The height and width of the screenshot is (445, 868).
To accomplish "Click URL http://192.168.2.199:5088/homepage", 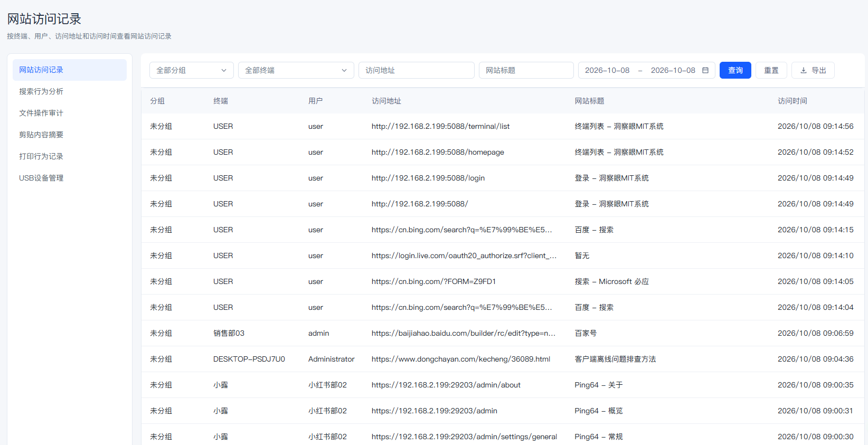I will (438, 152).
